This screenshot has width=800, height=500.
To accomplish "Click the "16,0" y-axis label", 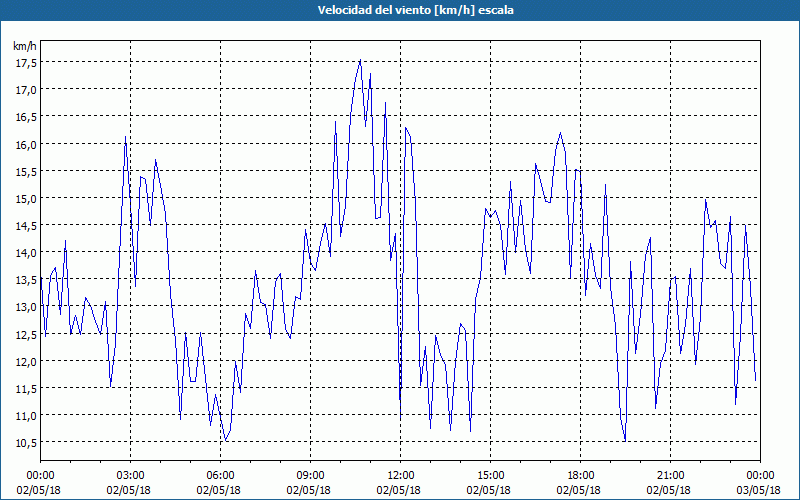I will click(26, 144).
